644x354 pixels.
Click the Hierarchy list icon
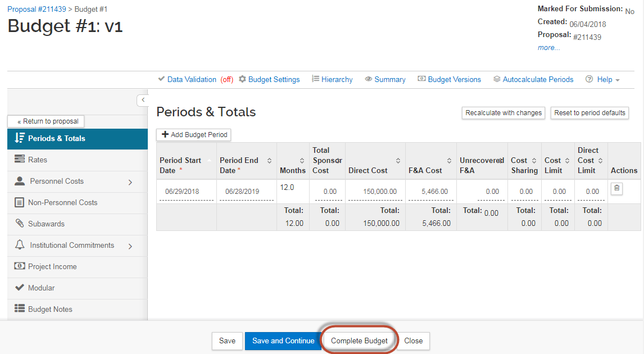pyautogui.click(x=315, y=79)
